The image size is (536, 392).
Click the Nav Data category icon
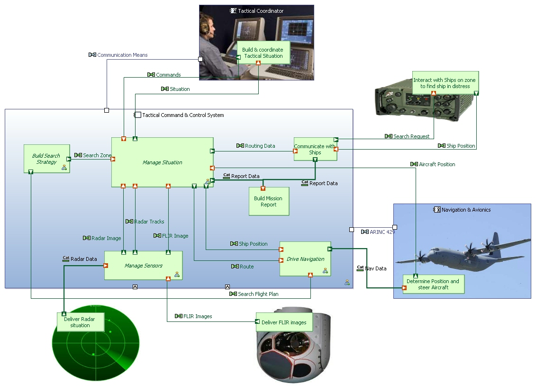(360, 268)
